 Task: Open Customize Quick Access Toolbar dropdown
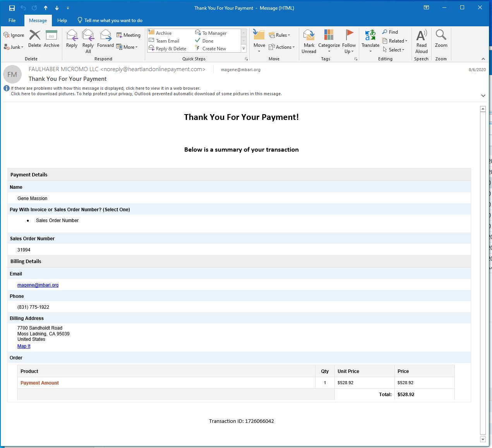pyautogui.click(x=68, y=8)
